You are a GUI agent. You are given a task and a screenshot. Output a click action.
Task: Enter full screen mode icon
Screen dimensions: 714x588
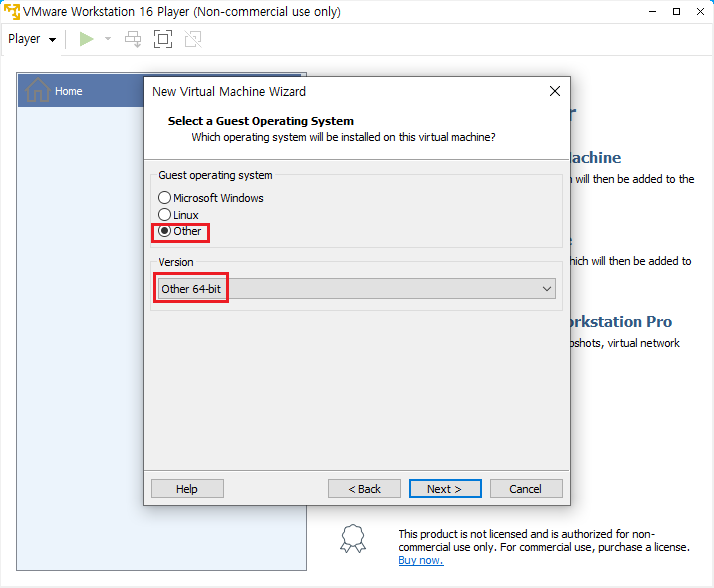coord(163,39)
